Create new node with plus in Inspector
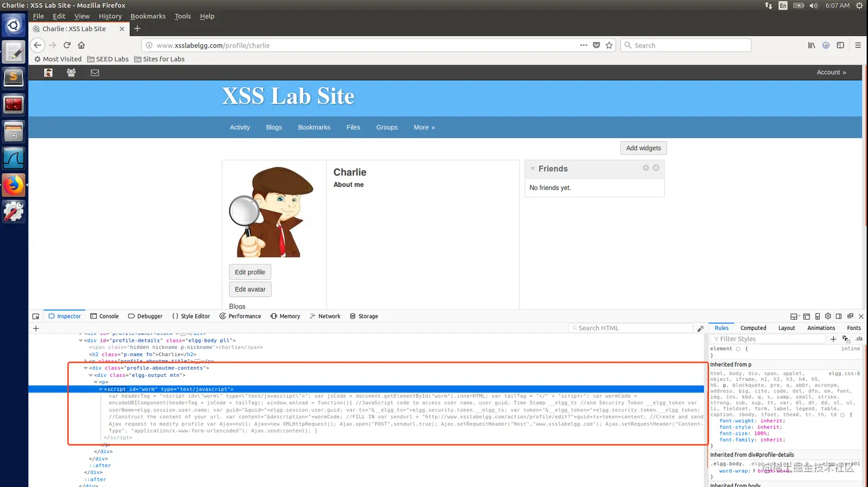 (x=36, y=328)
